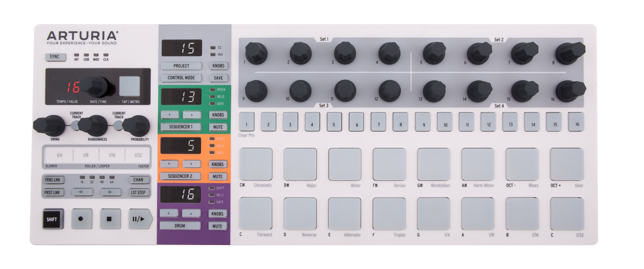The height and width of the screenshot is (269, 644).
Task: Click the Tap / Metro square pad
Action: point(130,85)
